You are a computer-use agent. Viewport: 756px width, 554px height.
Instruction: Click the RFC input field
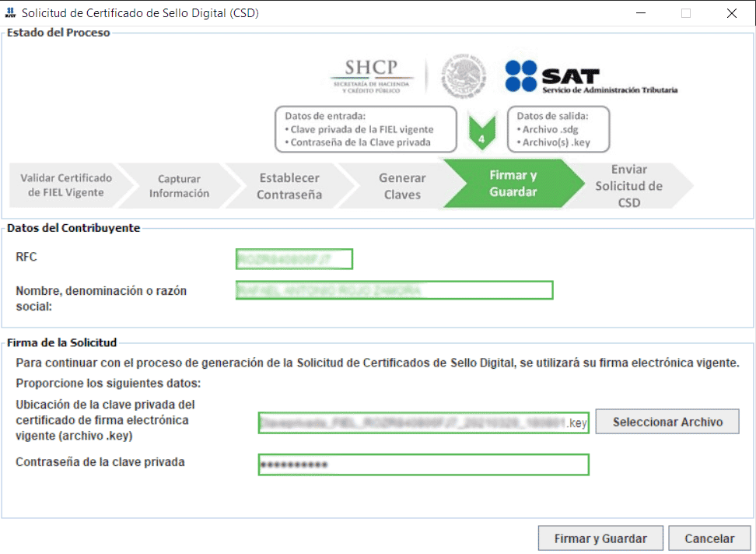pyautogui.click(x=294, y=259)
